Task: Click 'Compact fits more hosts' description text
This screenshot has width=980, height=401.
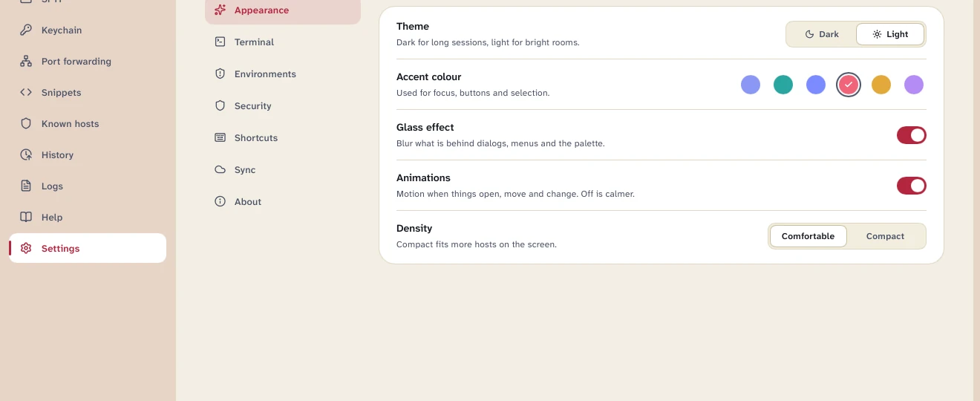Action: pos(477,244)
